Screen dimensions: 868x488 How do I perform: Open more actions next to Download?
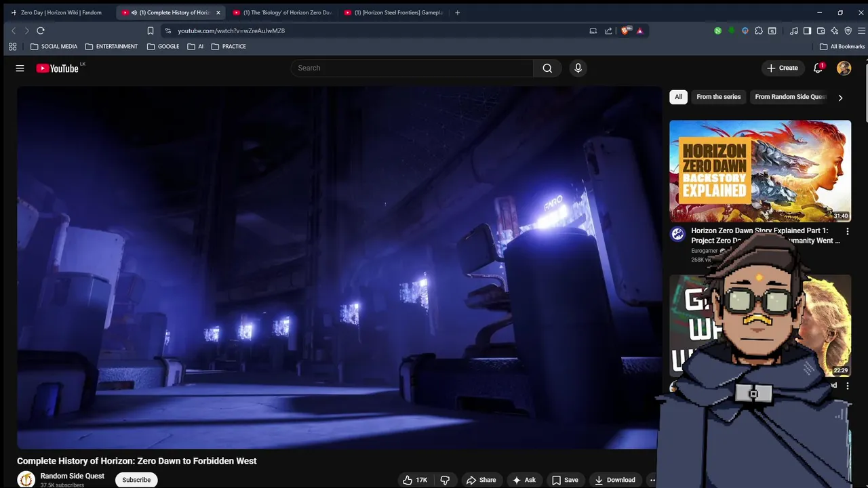(652, 480)
